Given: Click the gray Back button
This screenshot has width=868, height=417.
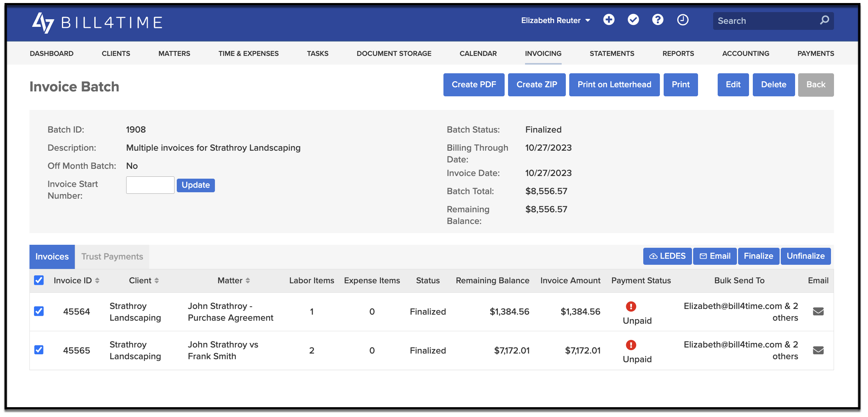Looking at the screenshot, I should click(x=816, y=85).
